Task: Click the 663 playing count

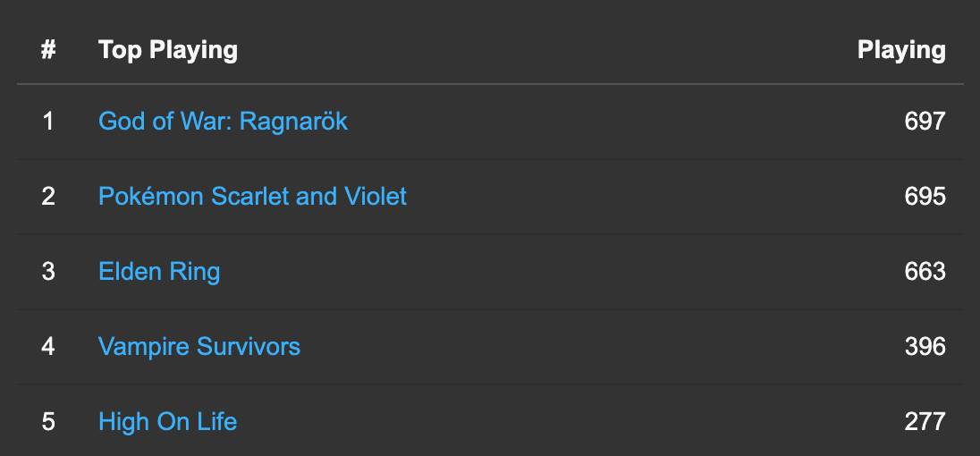Action: tap(925, 271)
